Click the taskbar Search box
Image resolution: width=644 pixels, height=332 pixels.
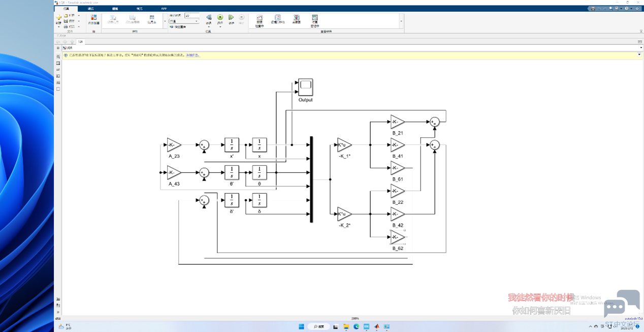point(318,326)
